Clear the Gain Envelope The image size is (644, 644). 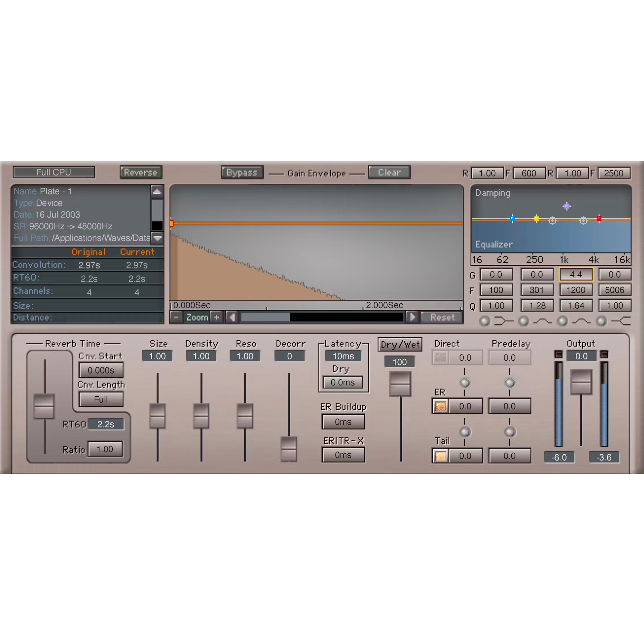[389, 172]
